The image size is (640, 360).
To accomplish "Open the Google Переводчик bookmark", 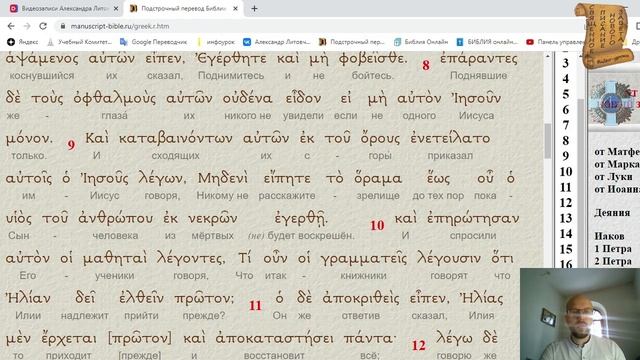I will [153, 42].
